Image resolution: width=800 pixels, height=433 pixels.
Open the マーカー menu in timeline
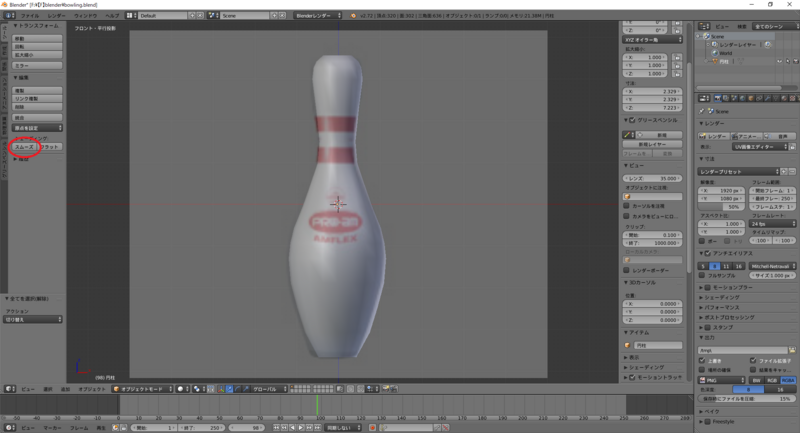click(52, 428)
